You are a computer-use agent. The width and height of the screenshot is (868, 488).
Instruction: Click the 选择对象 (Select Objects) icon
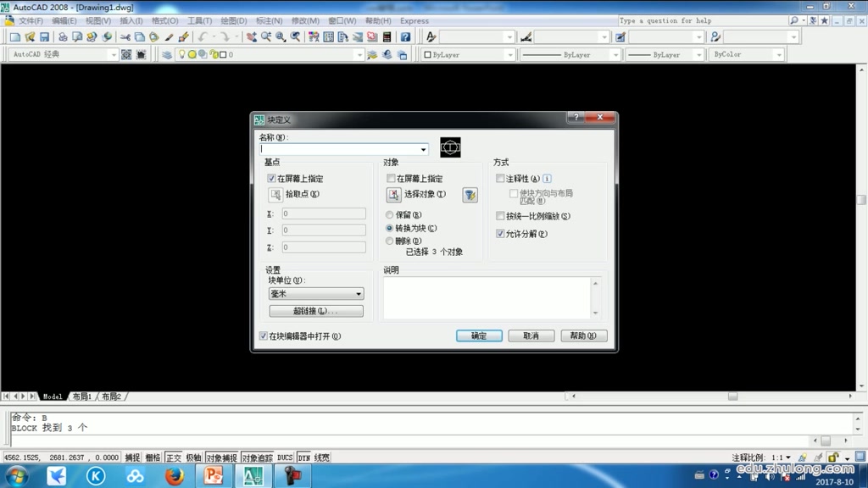pyautogui.click(x=394, y=194)
